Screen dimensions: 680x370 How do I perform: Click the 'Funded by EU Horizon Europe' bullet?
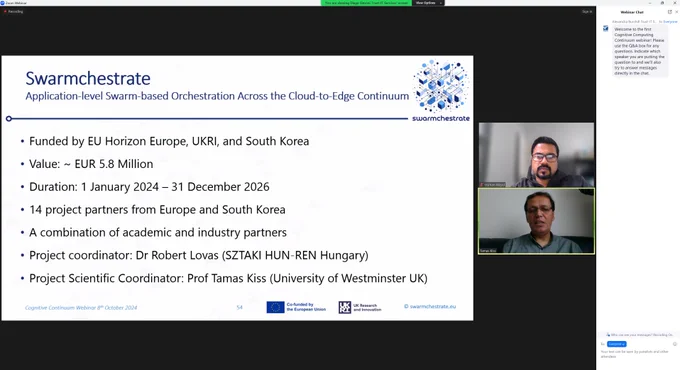tap(169, 141)
